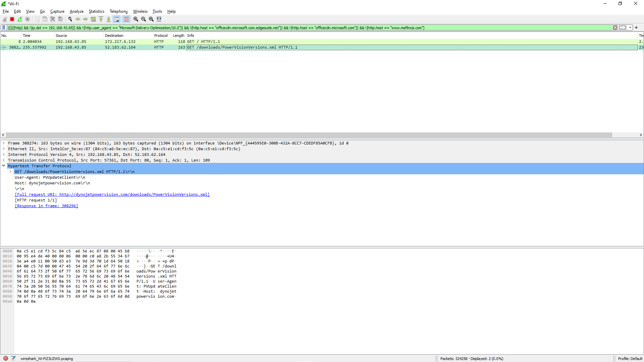Screen dimensions: 644x362
Task: Expand the Internet Protocol Version 4 layer
Action: pos(3,155)
